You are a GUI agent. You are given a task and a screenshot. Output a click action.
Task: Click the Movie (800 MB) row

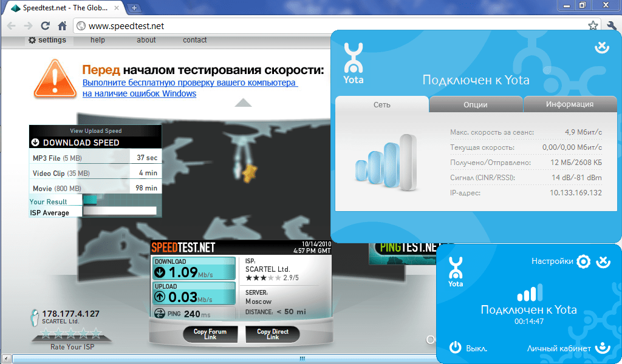(x=95, y=188)
